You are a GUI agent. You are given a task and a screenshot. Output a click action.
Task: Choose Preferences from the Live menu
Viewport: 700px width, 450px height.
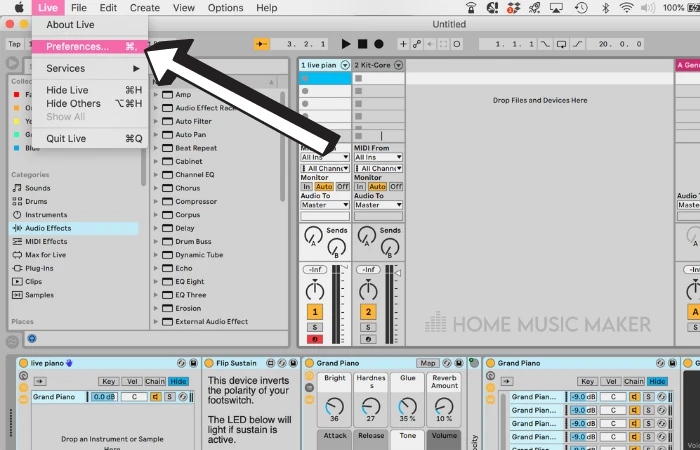point(90,46)
